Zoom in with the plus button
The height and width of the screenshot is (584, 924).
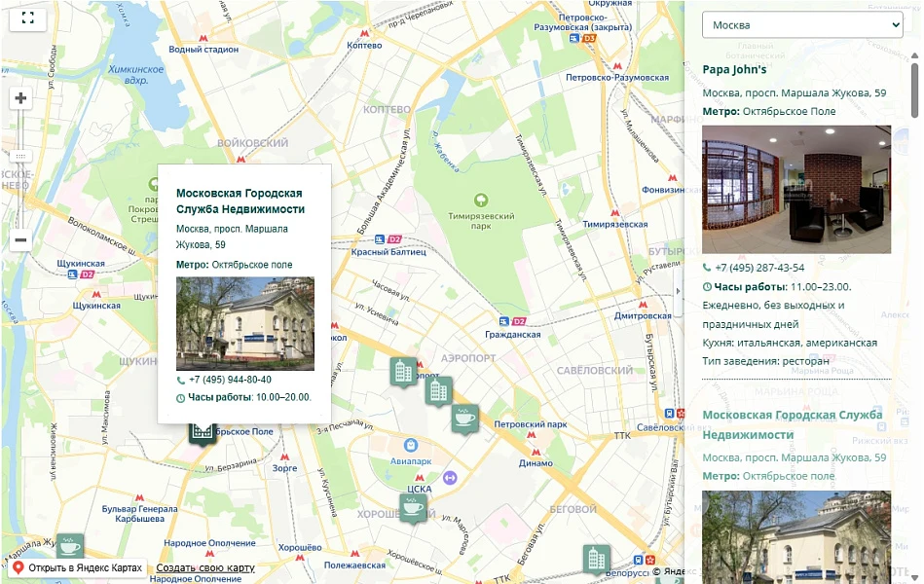20,98
